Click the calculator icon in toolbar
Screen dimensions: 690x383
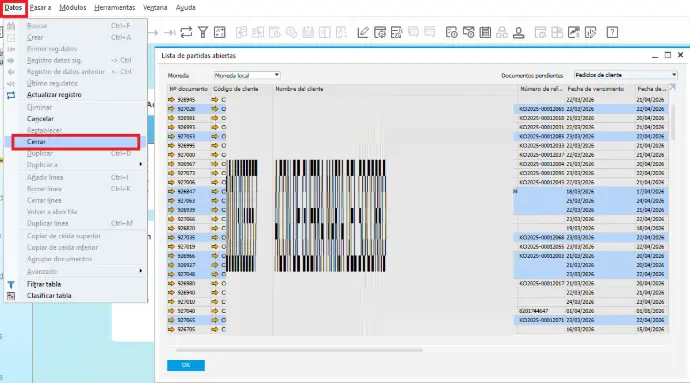pyautogui.click(x=485, y=32)
